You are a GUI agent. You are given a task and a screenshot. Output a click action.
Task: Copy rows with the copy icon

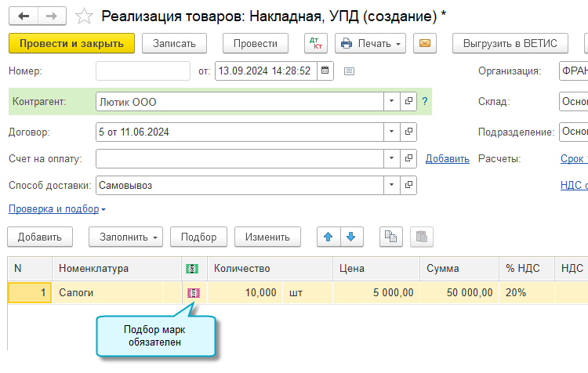click(x=390, y=237)
